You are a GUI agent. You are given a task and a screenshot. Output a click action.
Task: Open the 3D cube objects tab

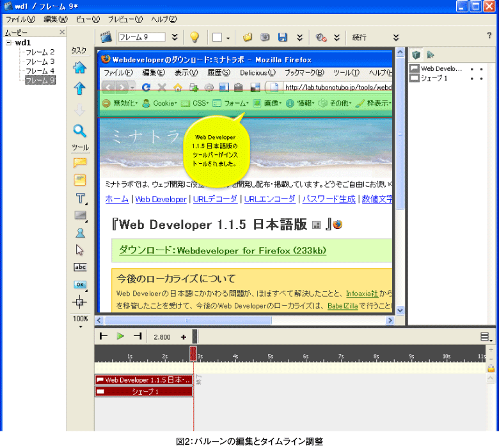pyautogui.click(x=416, y=55)
